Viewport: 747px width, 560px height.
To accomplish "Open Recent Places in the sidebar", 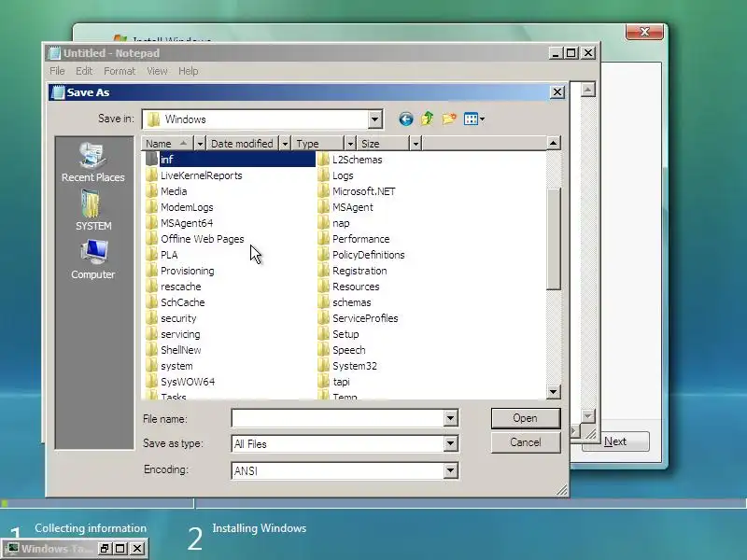I will point(92,162).
